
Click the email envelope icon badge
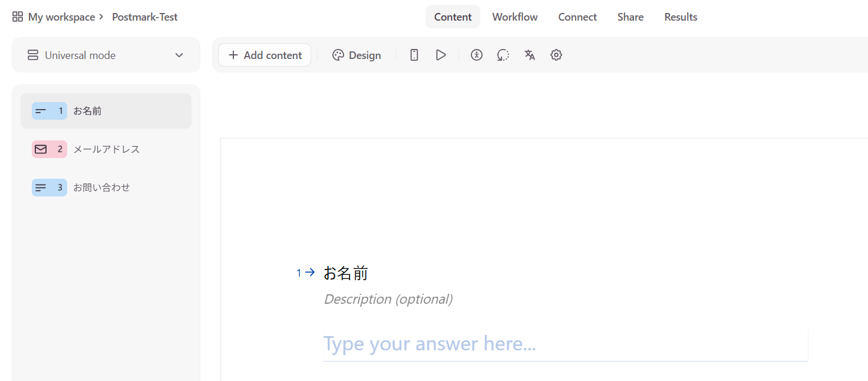click(49, 149)
